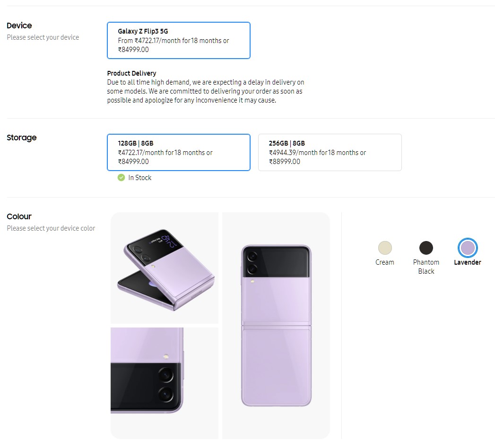Viewport: 495px width, 448px height.
Task: Select the Lavender colour swatch
Action: point(468,248)
